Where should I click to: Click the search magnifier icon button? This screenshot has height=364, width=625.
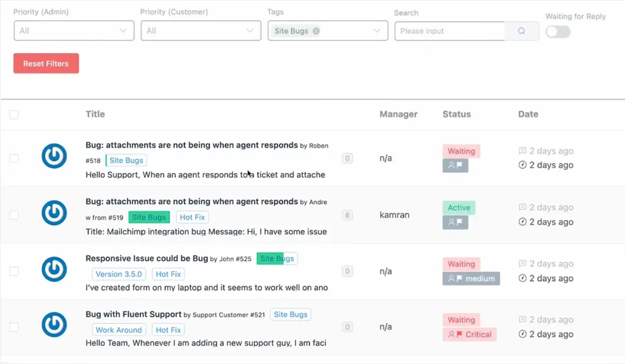click(x=521, y=31)
